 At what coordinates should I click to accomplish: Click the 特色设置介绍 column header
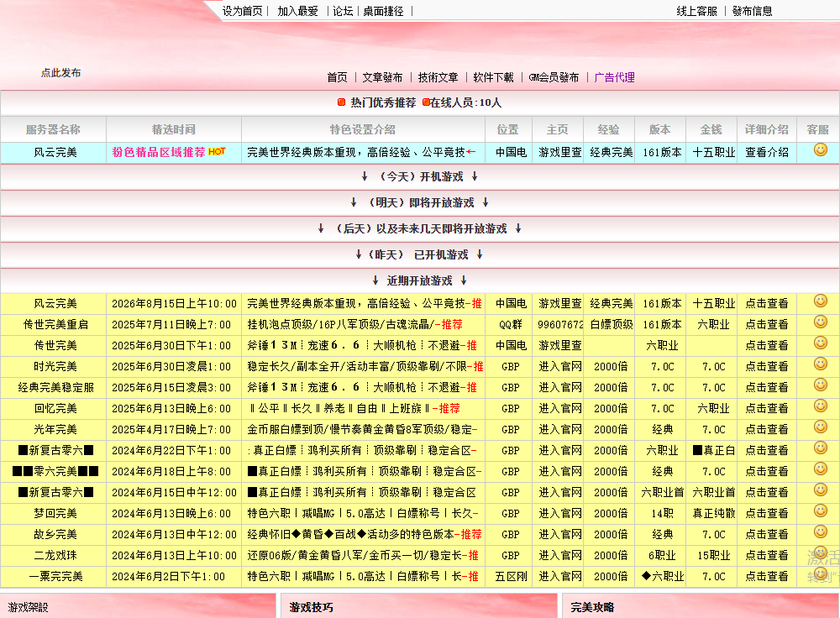363,129
